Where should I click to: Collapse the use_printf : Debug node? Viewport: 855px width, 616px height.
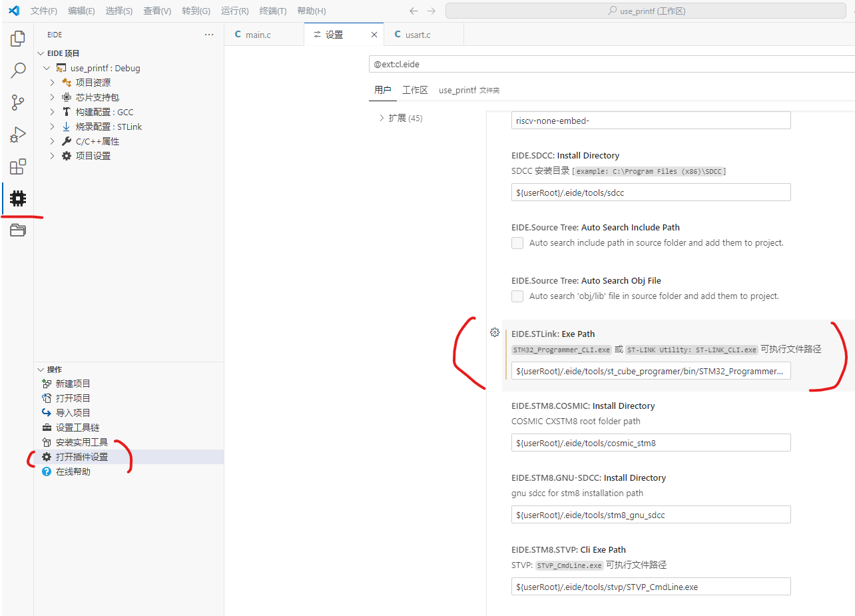click(x=47, y=68)
